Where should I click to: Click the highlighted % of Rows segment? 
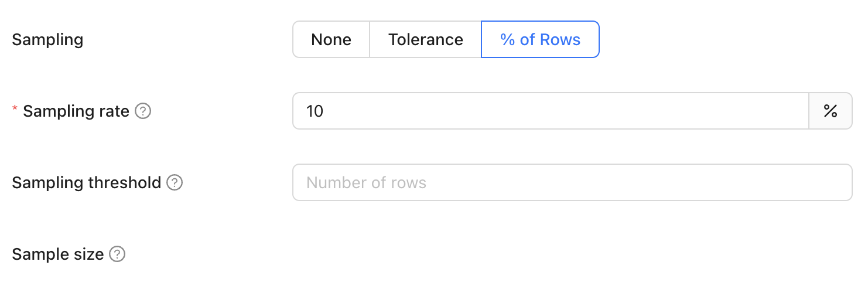540,39
